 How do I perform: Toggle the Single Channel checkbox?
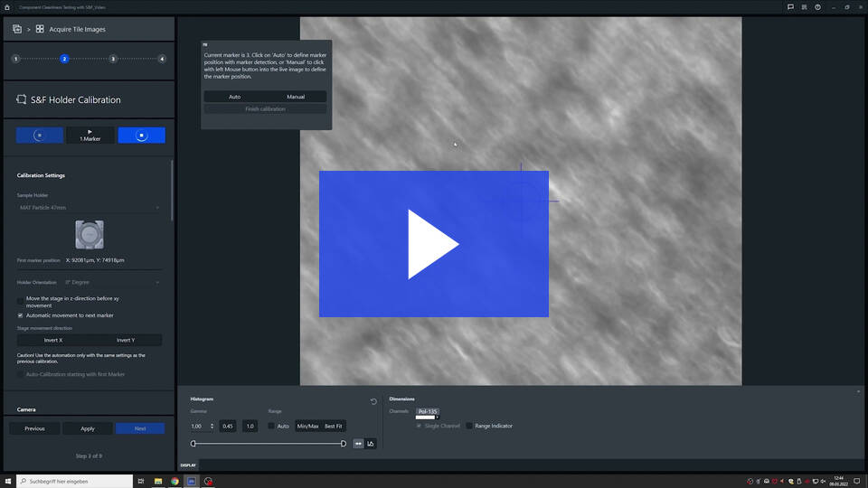click(x=419, y=426)
